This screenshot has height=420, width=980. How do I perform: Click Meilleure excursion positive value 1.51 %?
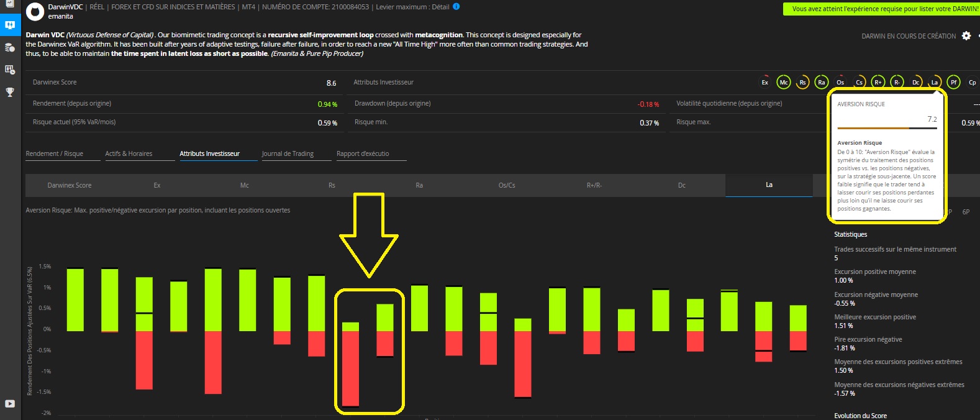[x=843, y=326]
